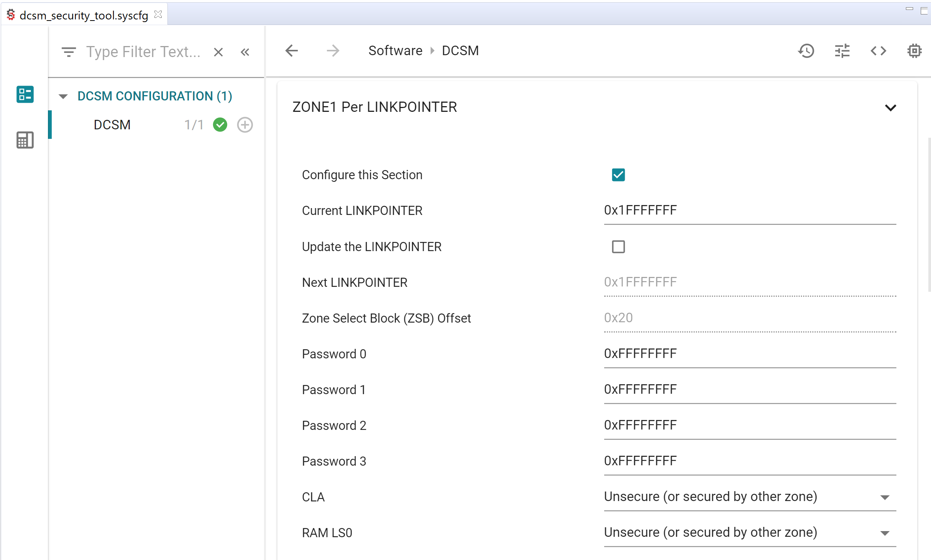Click the Update the LINKPOINTER label

click(372, 247)
